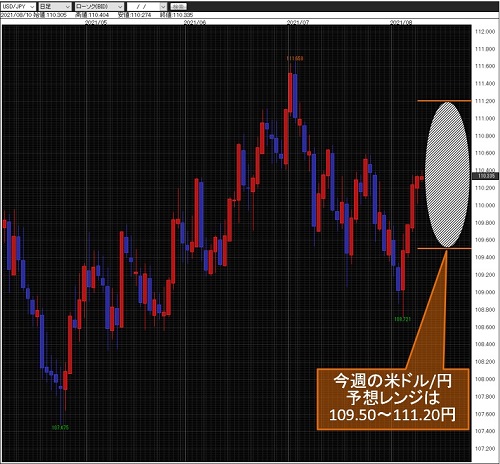Click the 2021/08 date axis label
This screenshot has width=500, height=464.
coord(401,22)
